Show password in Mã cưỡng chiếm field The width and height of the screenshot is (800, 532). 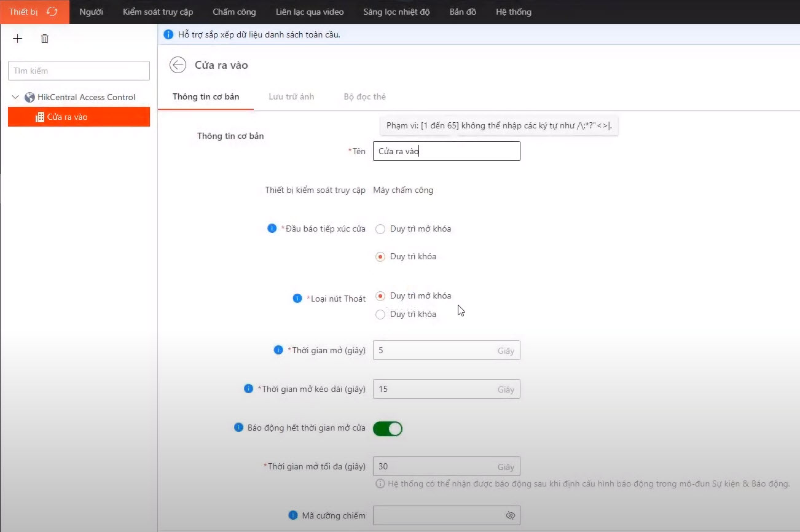click(x=510, y=515)
